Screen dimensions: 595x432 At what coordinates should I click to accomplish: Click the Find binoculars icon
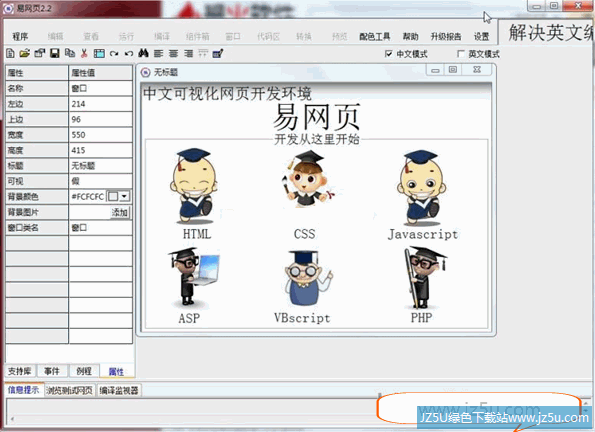[143, 54]
